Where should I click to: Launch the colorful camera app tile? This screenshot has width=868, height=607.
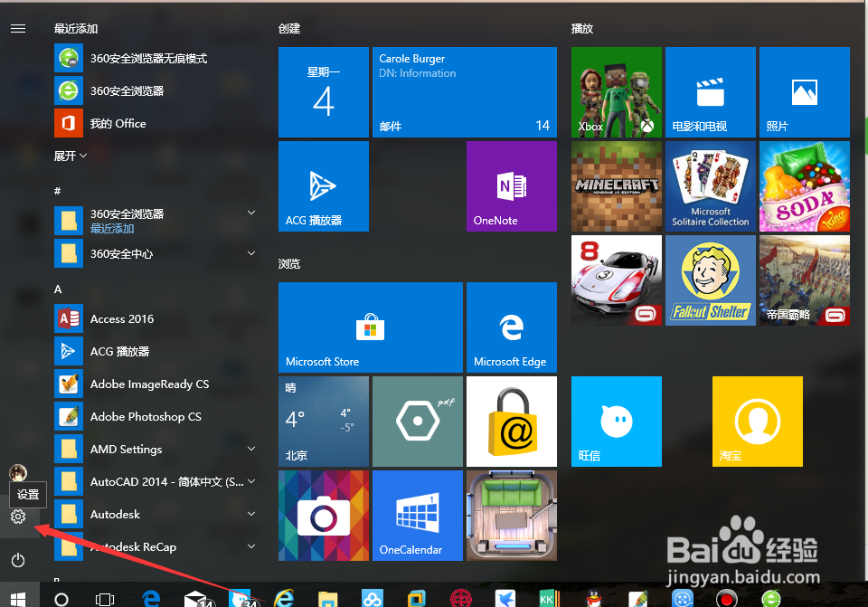[x=324, y=516]
